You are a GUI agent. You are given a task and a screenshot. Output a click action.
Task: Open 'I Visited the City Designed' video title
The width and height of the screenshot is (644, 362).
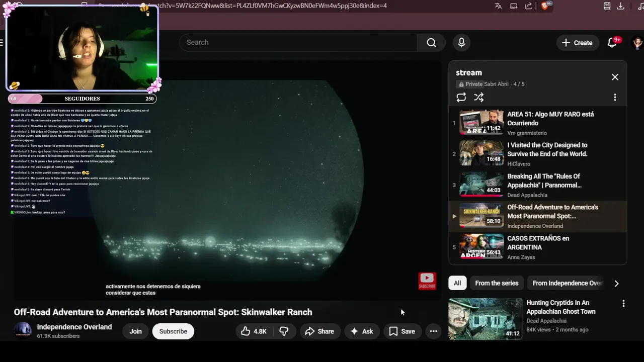point(547,149)
